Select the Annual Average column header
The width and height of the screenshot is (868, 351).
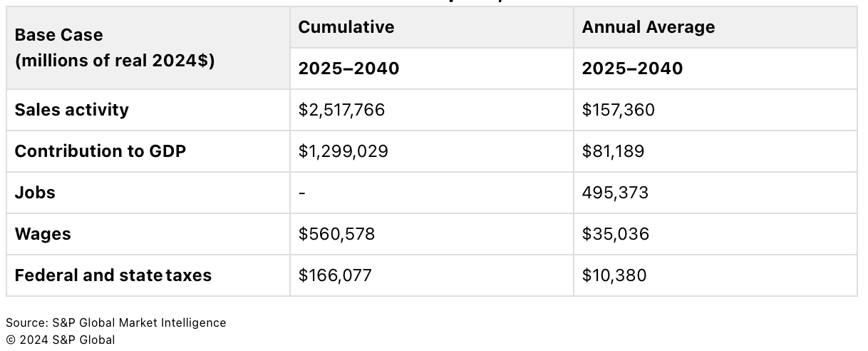[648, 27]
